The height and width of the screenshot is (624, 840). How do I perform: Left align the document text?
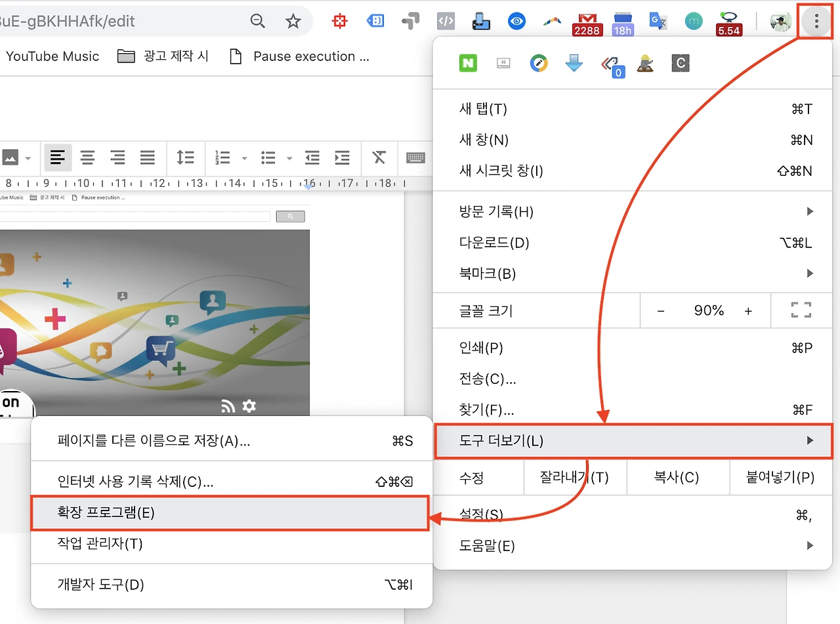coord(58,157)
